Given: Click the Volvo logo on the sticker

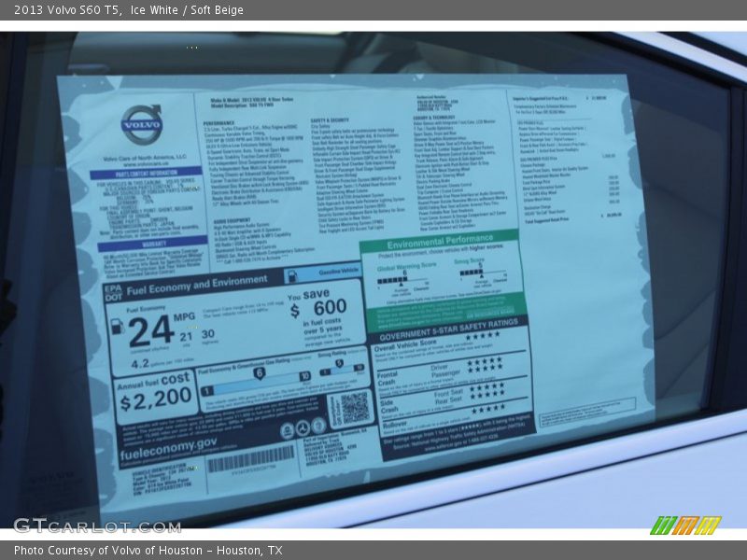Looking at the screenshot, I should coord(142,125).
